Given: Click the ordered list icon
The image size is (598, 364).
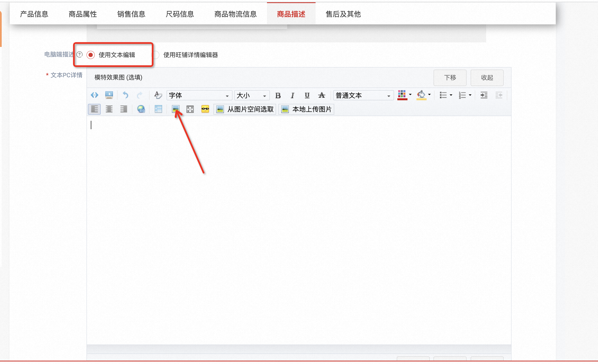Looking at the screenshot, I should pyautogui.click(x=462, y=95).
